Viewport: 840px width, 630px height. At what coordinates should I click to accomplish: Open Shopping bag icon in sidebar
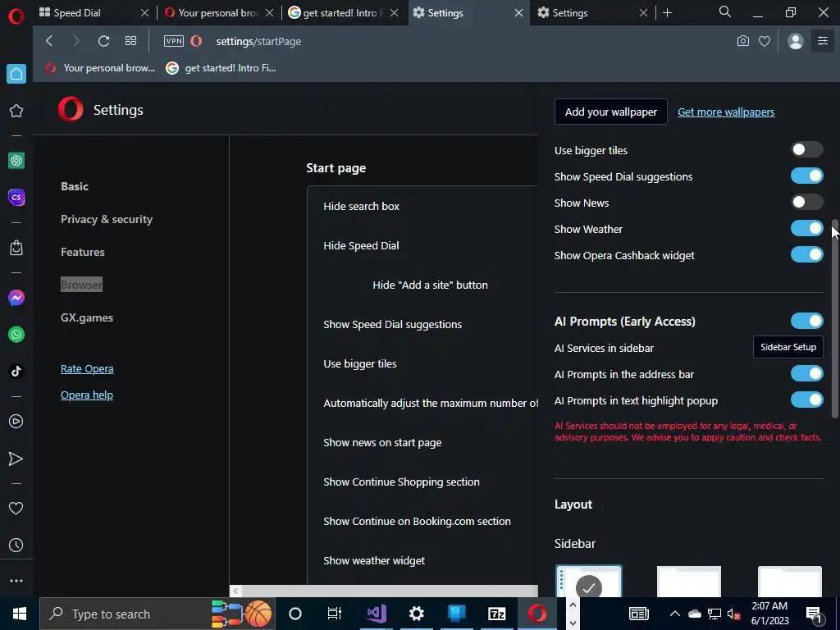(x=16, y=248)
